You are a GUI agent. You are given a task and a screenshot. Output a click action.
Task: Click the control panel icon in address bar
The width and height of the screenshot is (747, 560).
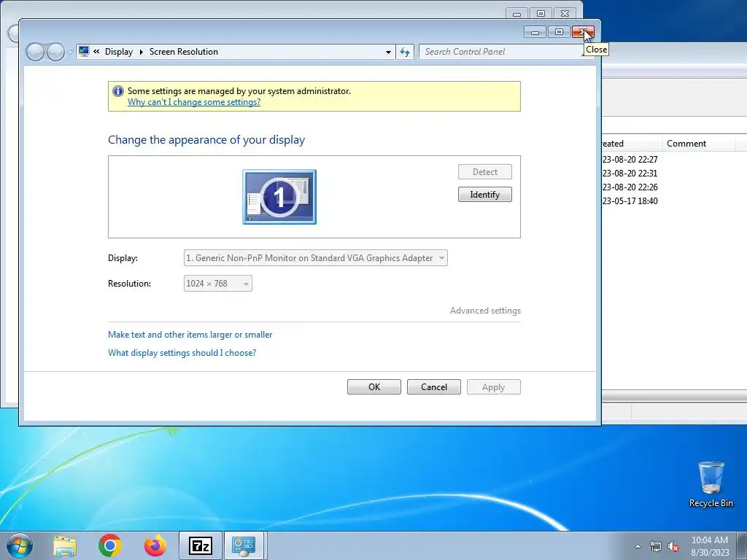(x=84, y=51)
